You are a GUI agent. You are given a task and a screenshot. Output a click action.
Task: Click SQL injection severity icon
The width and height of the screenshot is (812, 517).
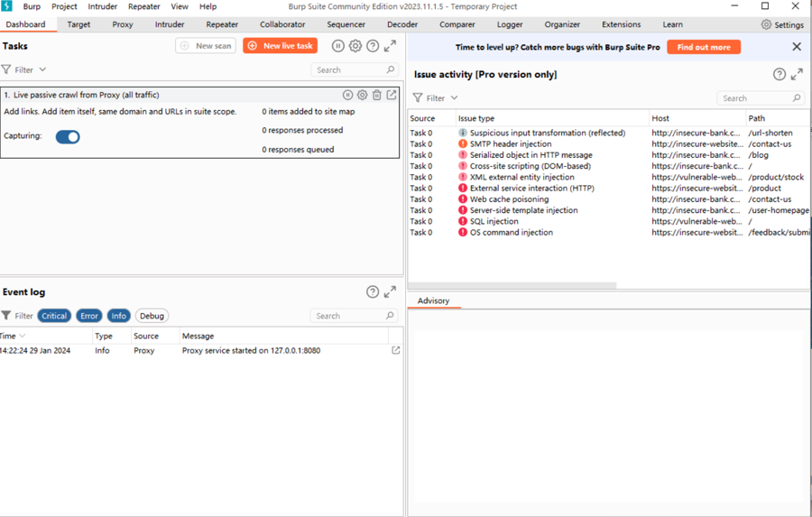[463, 221]
